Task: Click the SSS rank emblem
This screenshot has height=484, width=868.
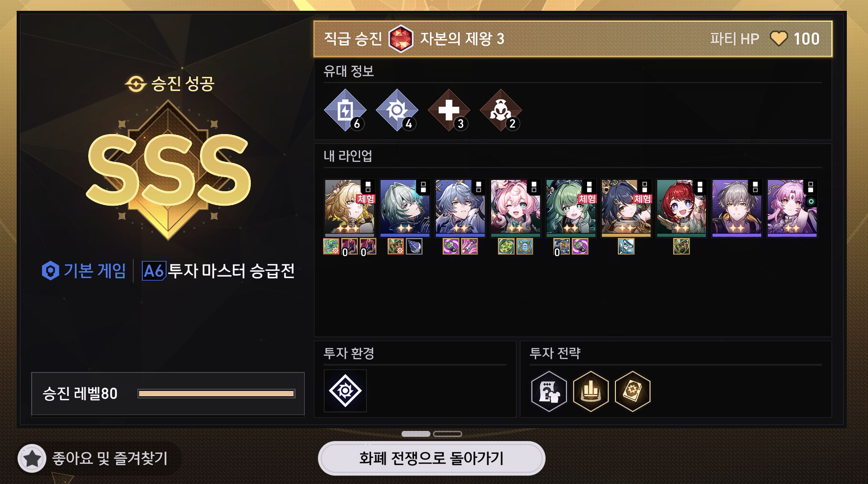Action: pyautogui.click(x=168, y=170)
